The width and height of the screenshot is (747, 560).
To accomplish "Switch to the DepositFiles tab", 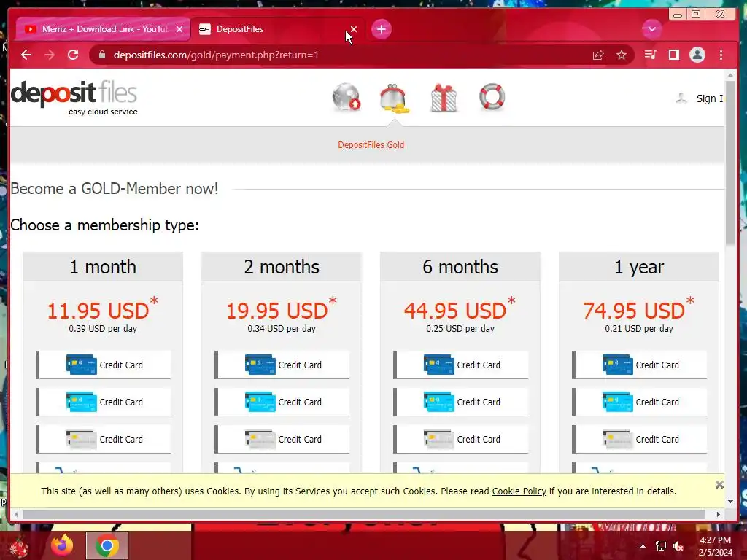I will click(x=278, y=29).
